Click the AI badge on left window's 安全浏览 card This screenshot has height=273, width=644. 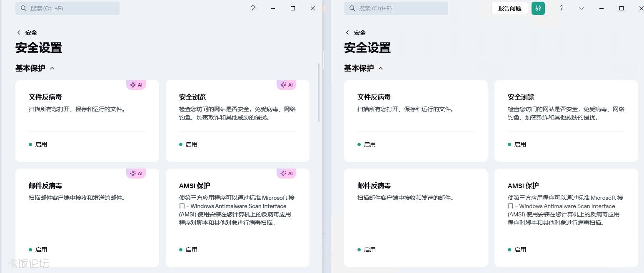(x=287, y=85)
